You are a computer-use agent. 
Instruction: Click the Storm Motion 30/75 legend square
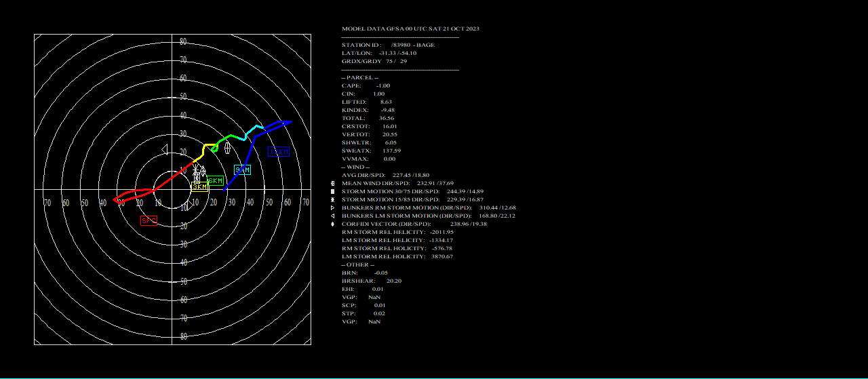pyautogui.click(x=332, y=191)
